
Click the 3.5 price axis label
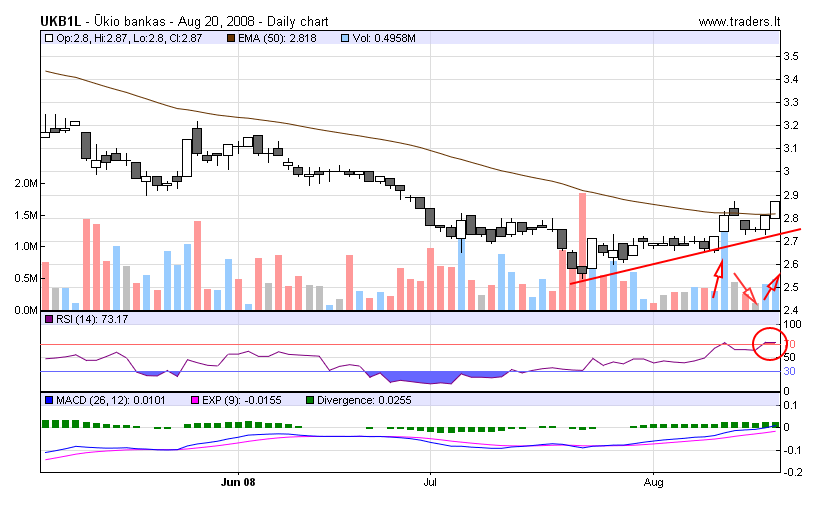pyautogui.click(x=791, y=56)
